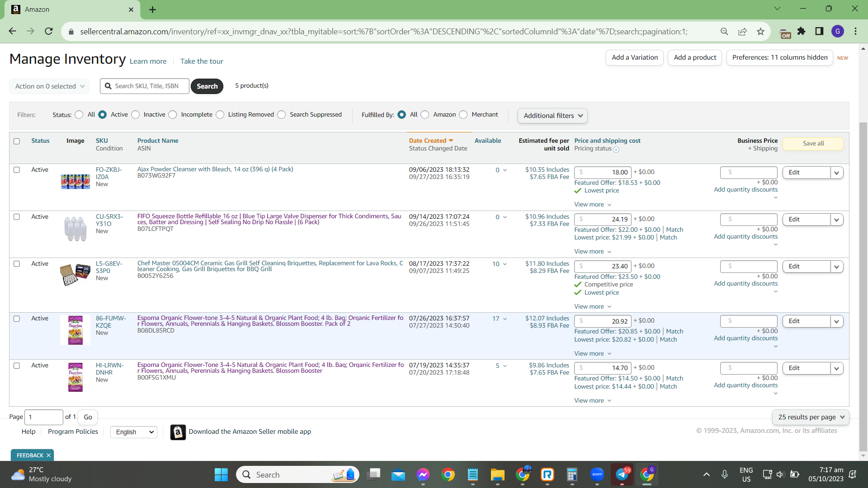Bookmark this page with star icon
The width and height of the screenshot is (868, 488).
[x=760, y=31]
